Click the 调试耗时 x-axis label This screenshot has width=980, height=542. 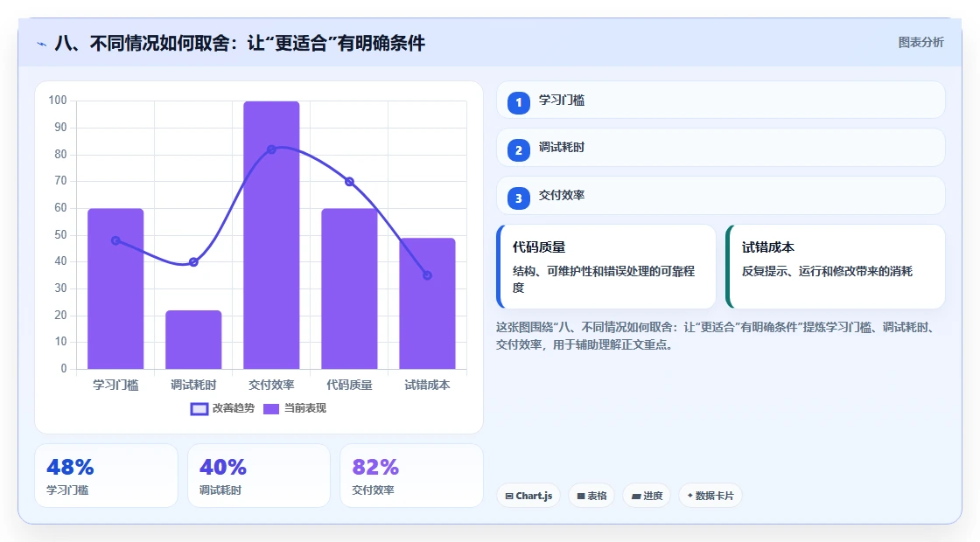(193, 386)
